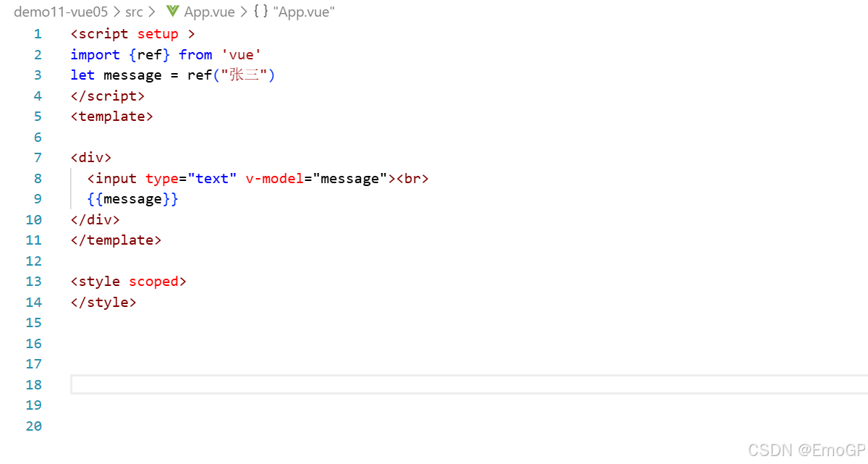Click line number 18 in the gutter
Screen dimensions: 868x464
coord(34,384)
